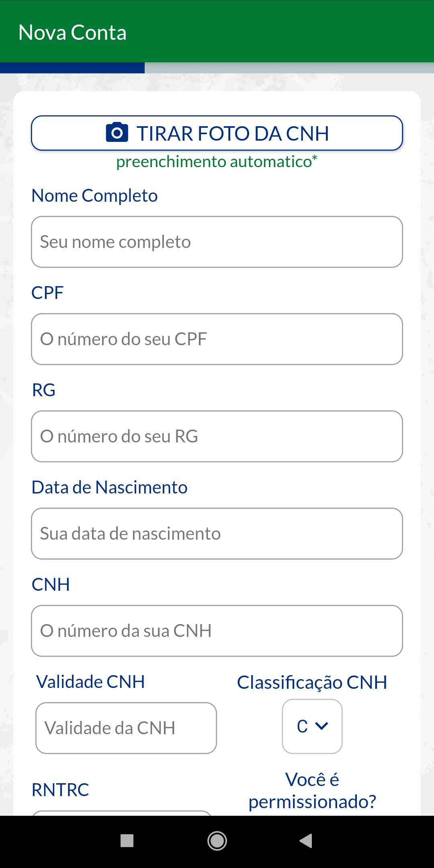
Task: Click the Classificação CNH label
Action: (x=312, y=682)
